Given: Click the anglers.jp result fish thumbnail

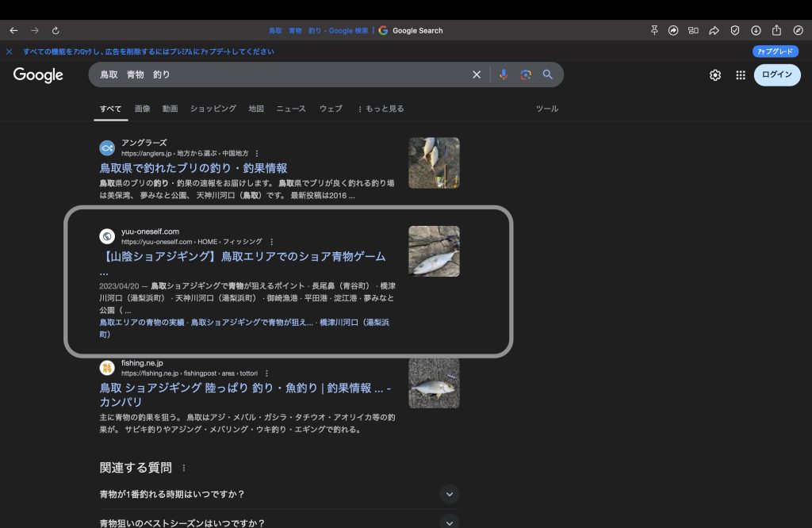Looking at the screenshot, I should (434, 163).
